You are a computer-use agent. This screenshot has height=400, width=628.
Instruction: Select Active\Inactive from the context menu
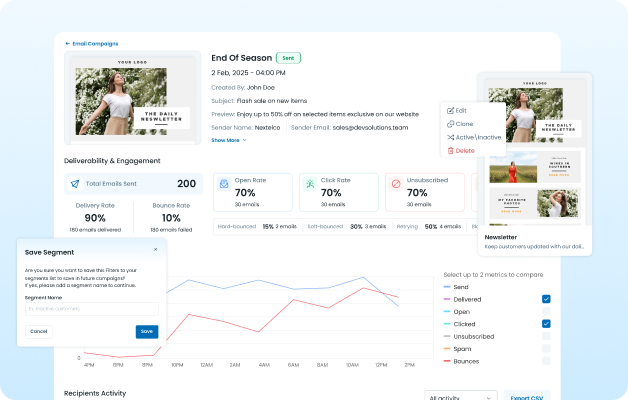click(x=473, y=136)
